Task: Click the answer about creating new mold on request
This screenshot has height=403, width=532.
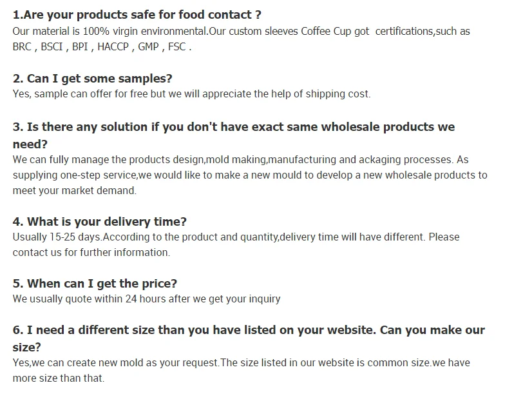Action: click(241, 363)
